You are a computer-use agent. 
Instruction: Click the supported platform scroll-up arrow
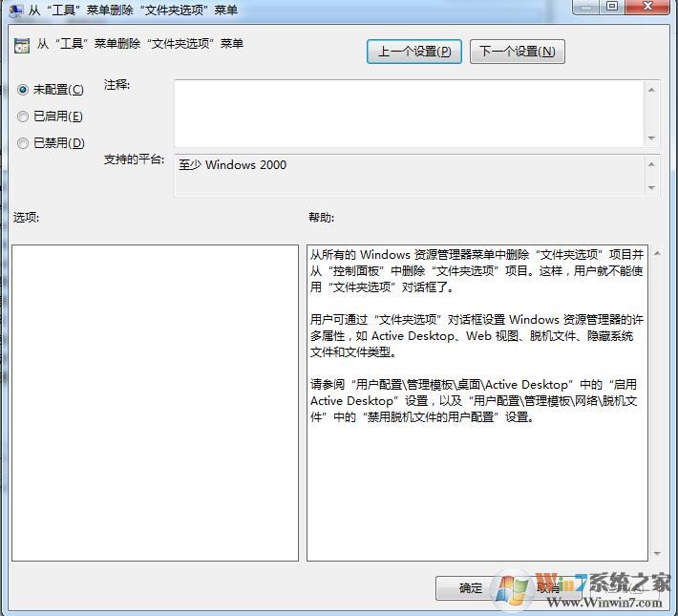tap(651, 164)
